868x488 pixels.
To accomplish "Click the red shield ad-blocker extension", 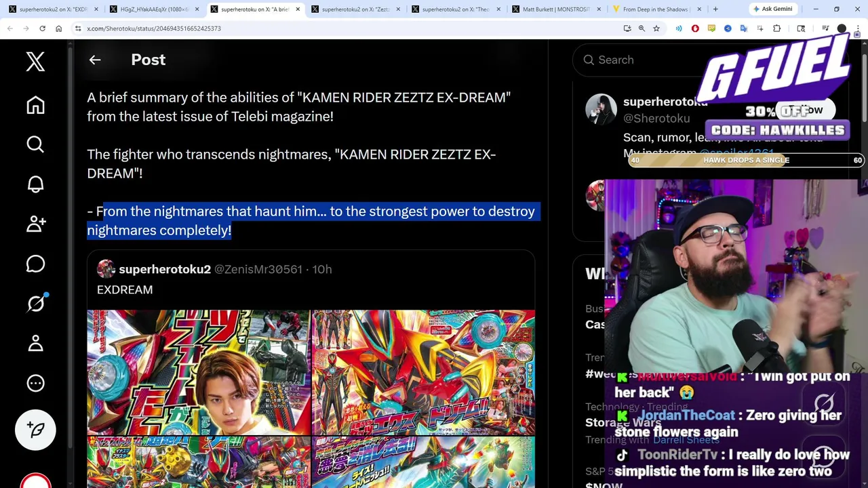I will point(695,28).
